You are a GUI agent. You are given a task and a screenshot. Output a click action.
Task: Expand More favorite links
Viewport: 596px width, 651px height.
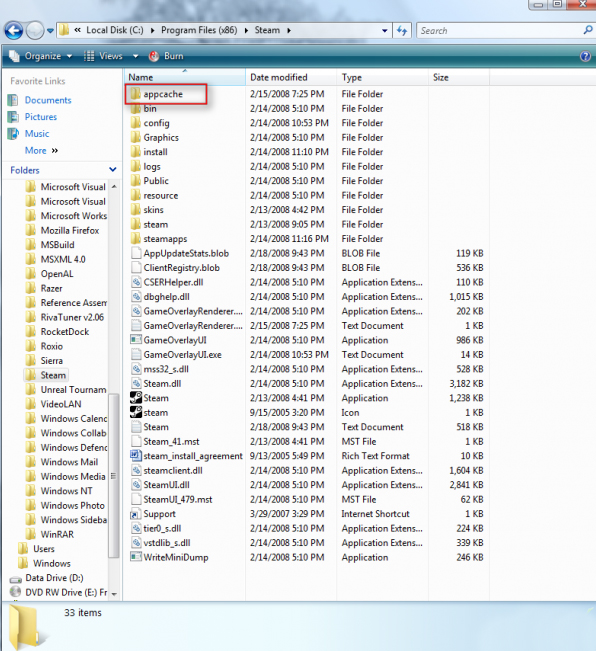pyautogui.click(x=41, y=150)
